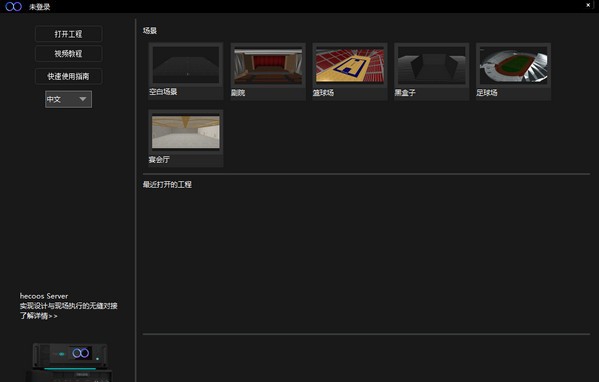Click the hecoos Server device image

(70, 362)
